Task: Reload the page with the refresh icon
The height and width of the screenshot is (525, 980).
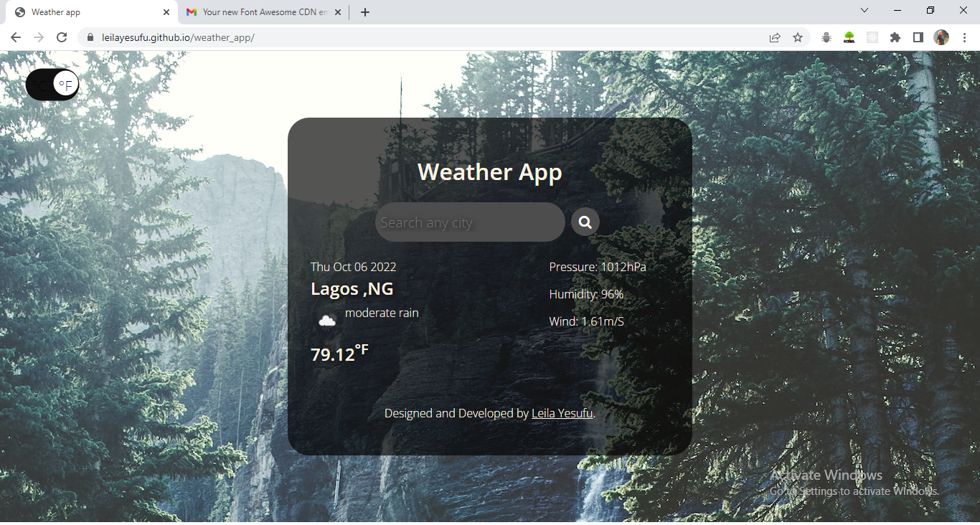Action: (x=62, y=37)
